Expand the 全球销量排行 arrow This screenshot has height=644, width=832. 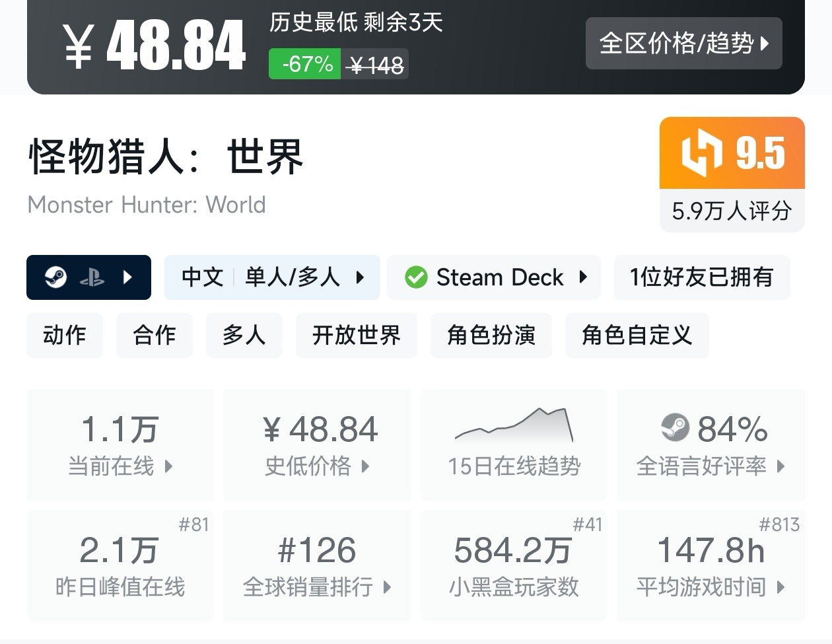(x=387, y=587)
